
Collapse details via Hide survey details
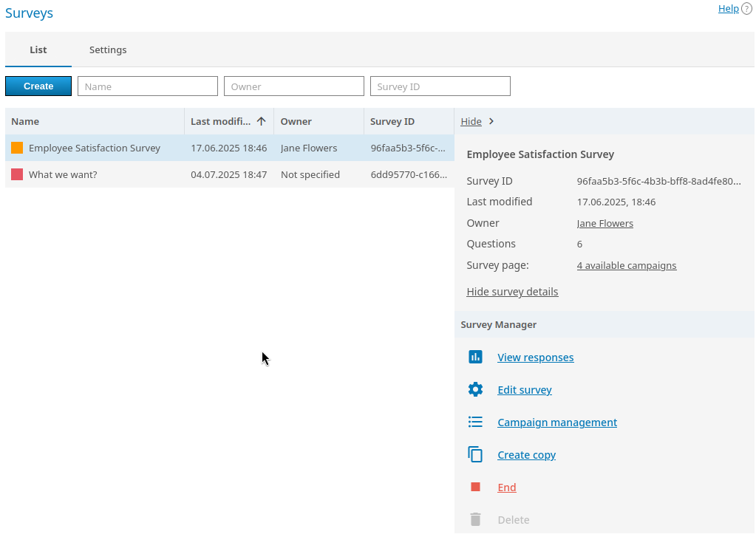click(512, 292)
